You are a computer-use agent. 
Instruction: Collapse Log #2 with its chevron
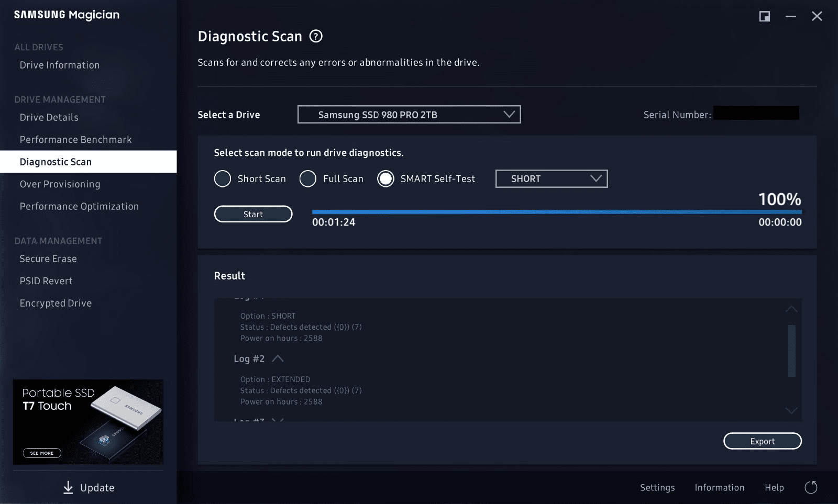(278, 359)
